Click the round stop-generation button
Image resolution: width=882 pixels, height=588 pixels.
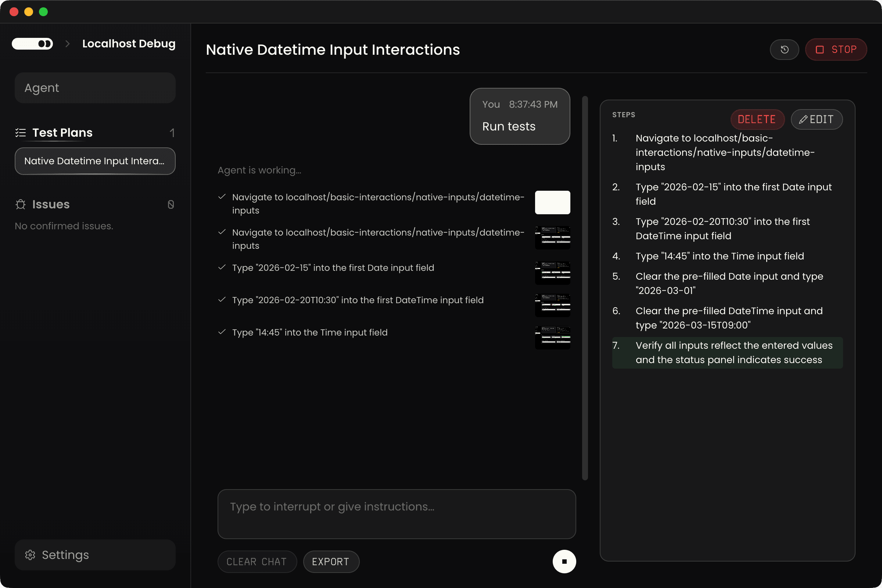pyautogui.click(x=564, y=562)
